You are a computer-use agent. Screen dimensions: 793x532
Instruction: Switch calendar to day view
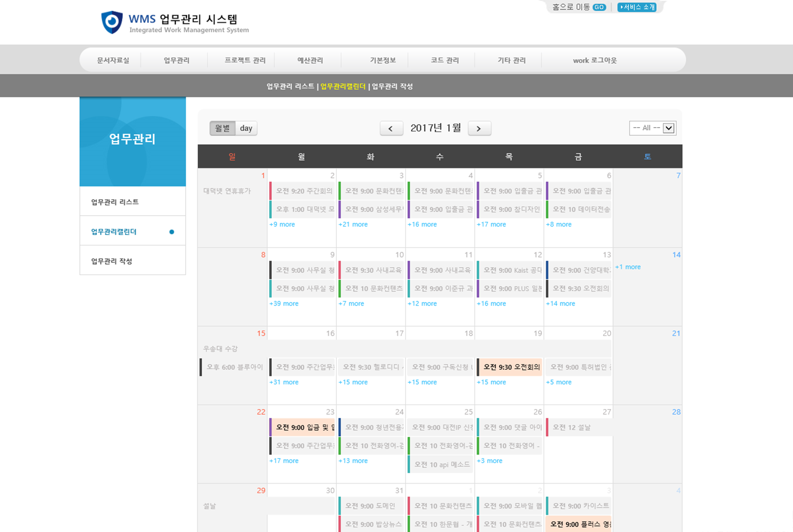point(246,128)
